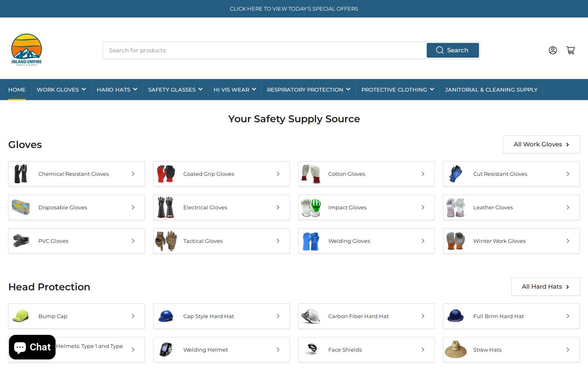
Task: Open the account profile icon
Action: [552, 50]
